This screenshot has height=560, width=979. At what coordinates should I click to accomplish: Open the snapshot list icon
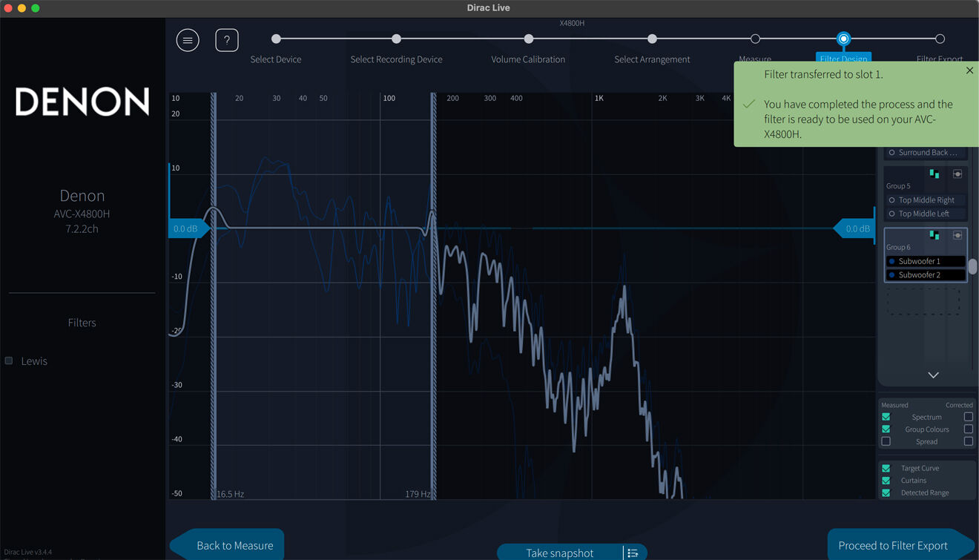(633, 553)
